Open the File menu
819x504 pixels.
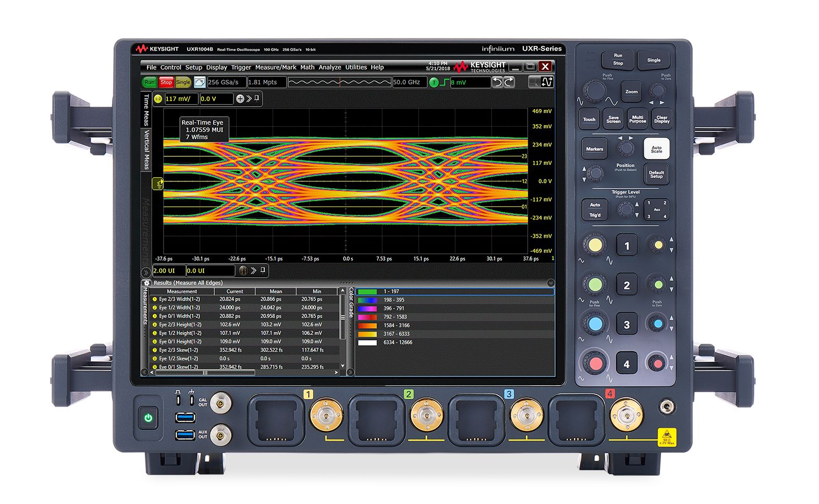click(x=151, y=67)
